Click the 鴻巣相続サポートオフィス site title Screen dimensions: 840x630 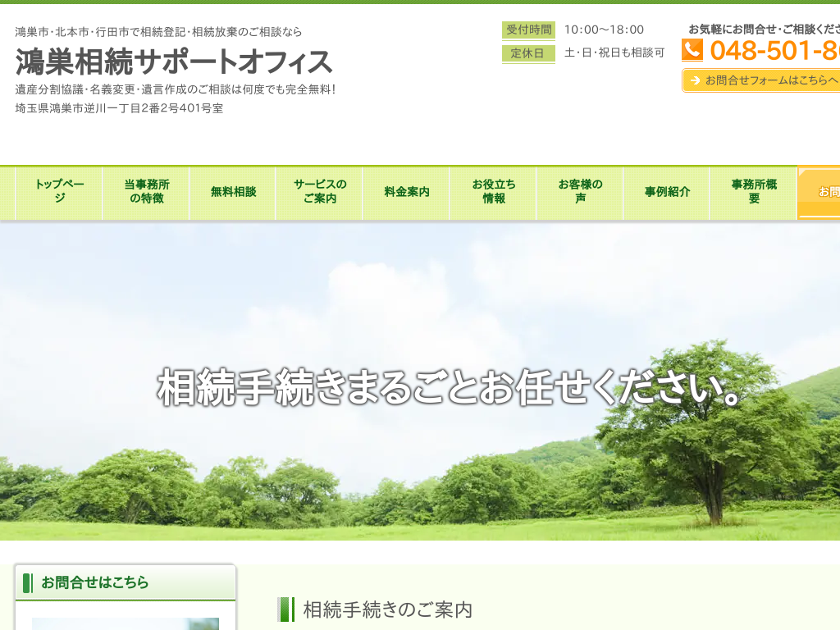pyautogui.click(x=174, y=62)
